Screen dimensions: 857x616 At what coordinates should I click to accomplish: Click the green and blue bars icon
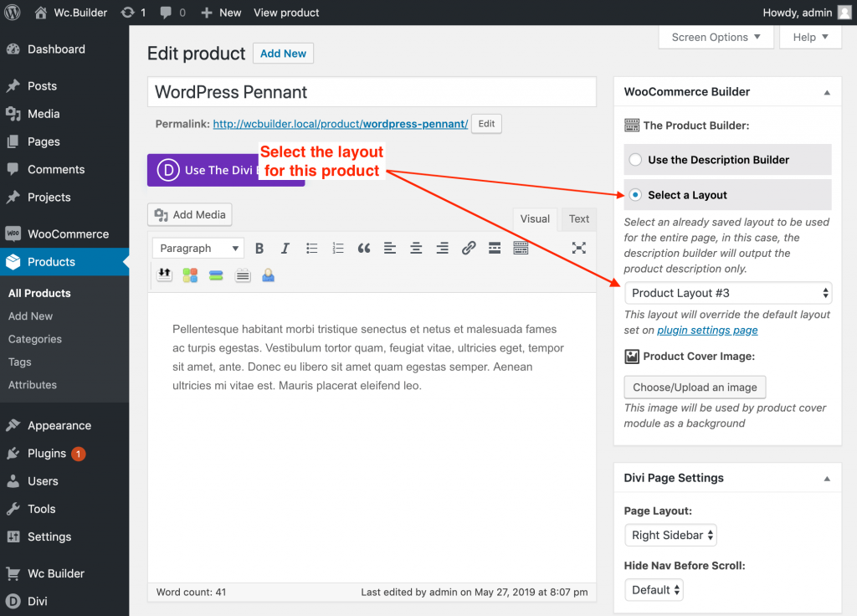click(216, 275)
